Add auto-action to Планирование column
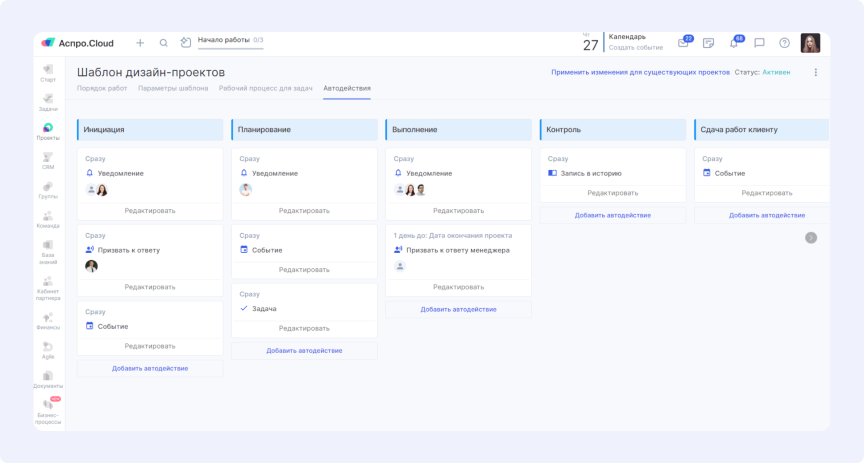864x463 pixels. click(x=304, y=351)
